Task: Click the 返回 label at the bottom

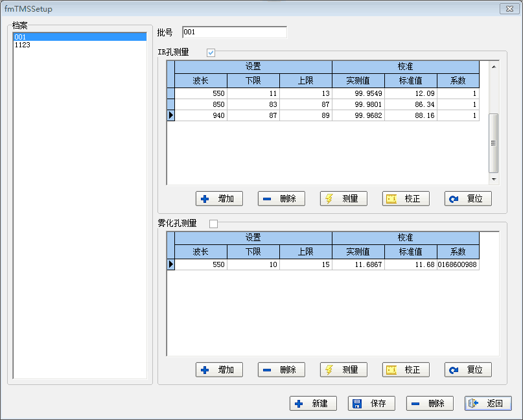Action: coord(494,404)
